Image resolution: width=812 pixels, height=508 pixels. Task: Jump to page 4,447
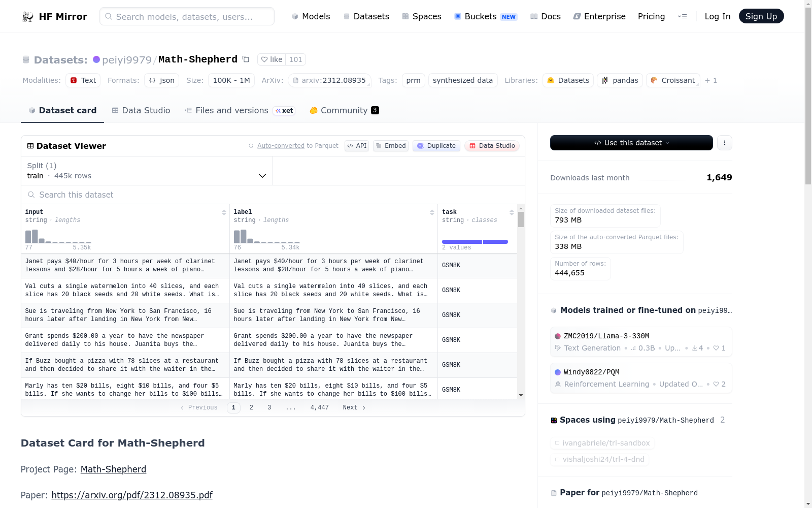click(x=320, y=407)
